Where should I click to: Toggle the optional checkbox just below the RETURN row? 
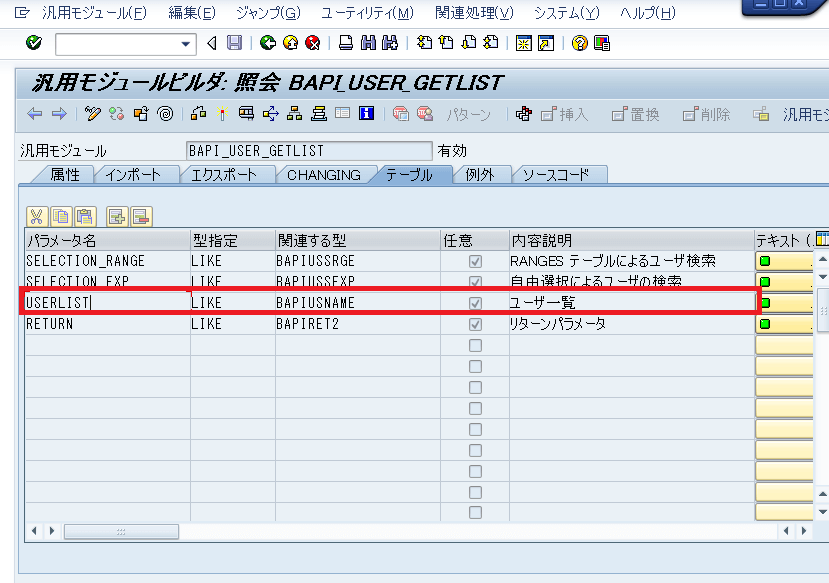tap(475, 345)
